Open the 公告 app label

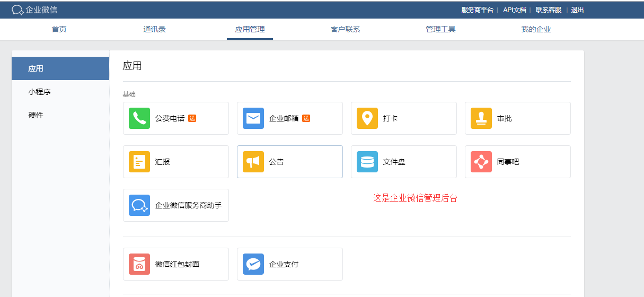coord(276,162)
